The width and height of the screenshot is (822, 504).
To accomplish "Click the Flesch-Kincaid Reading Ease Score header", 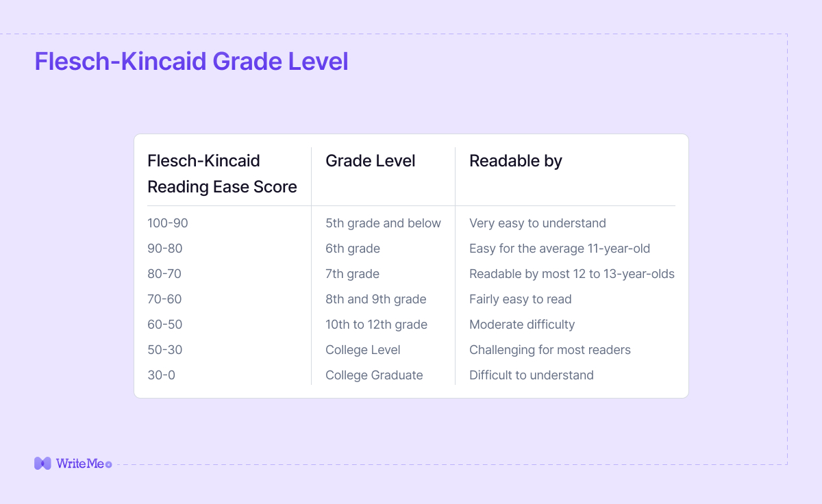I will [x=223, y=174].
